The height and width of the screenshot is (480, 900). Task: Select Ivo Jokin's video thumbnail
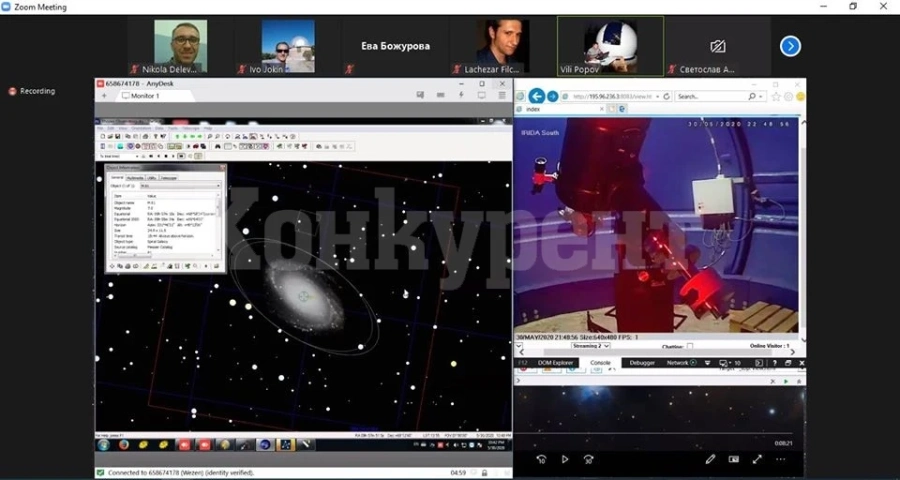[x=288, y=46]
